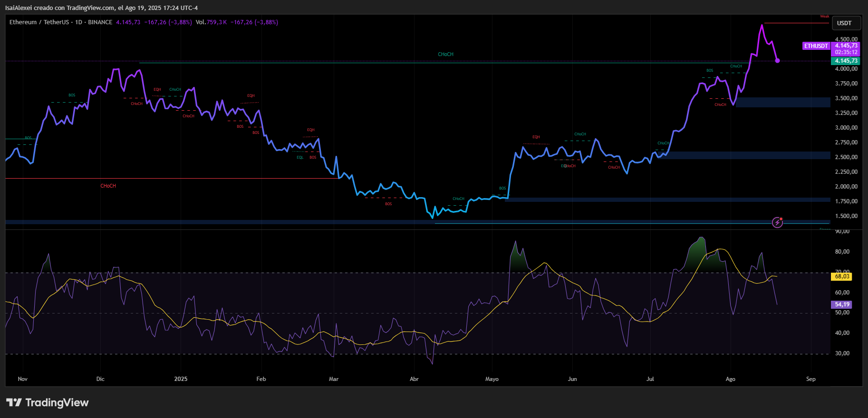The height and width of the screenshot is (418, 868).
Task: Click the purple lightning bolt event icon
Action: point(777,222)
